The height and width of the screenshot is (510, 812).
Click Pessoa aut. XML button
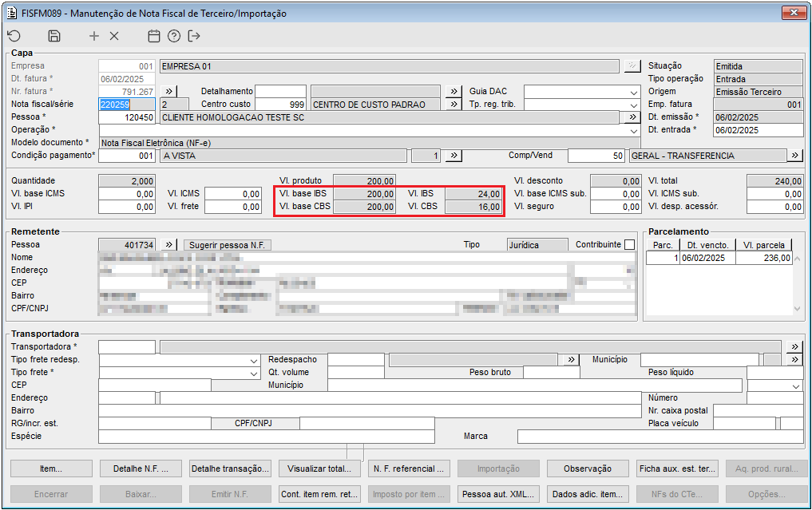pos(498,494)
